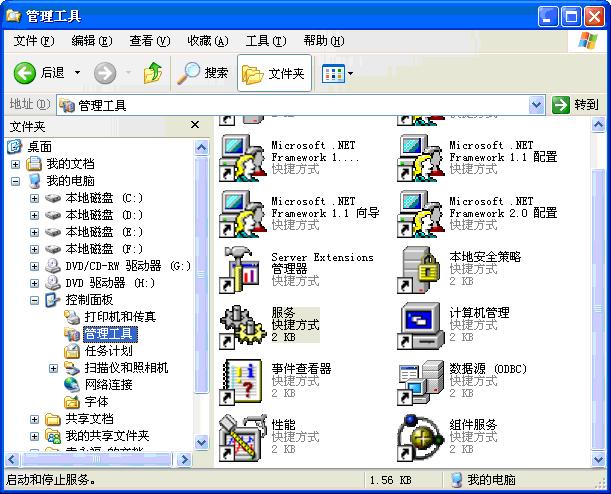The width and height of the screenshot is (611, 494).
Task: Click the 转到 go button
Action: 575,105
